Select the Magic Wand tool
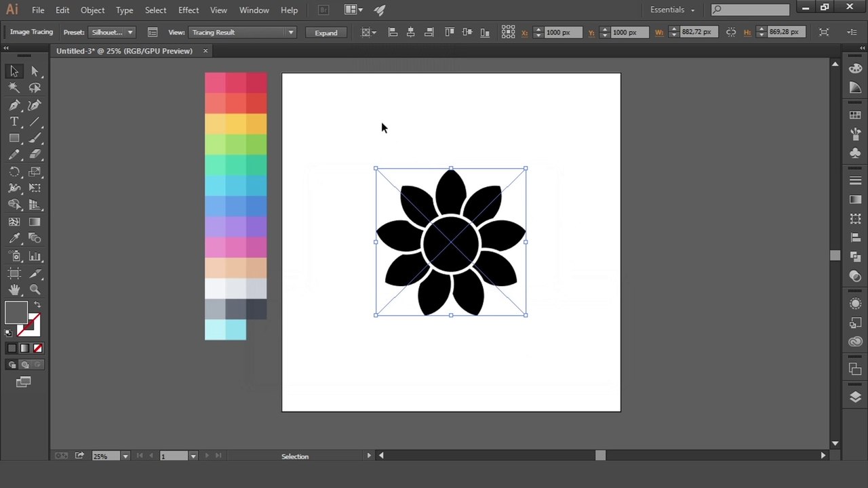The width and height of the screenshot is (868, 488). tap(14, 87)
